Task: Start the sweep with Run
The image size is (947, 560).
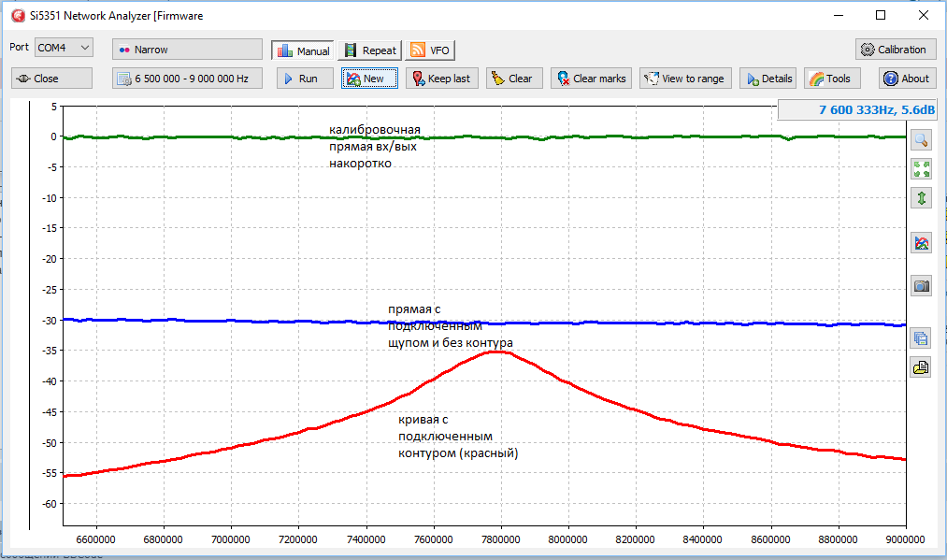Action: point(305,79)
